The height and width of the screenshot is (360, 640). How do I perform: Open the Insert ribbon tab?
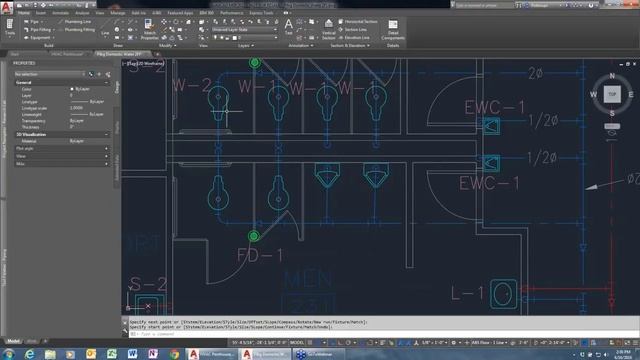[41, 13]
